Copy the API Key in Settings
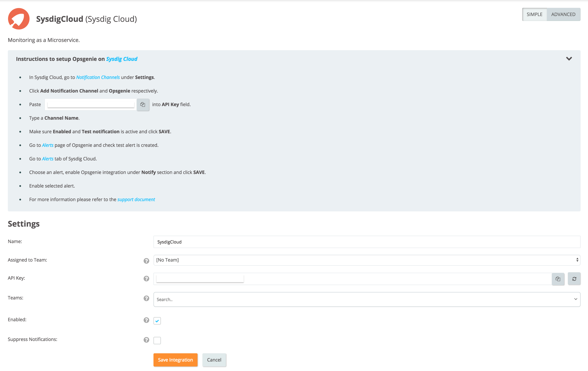Image resolution: width=588 pixels, height=371 pixels. pos(558,279)
